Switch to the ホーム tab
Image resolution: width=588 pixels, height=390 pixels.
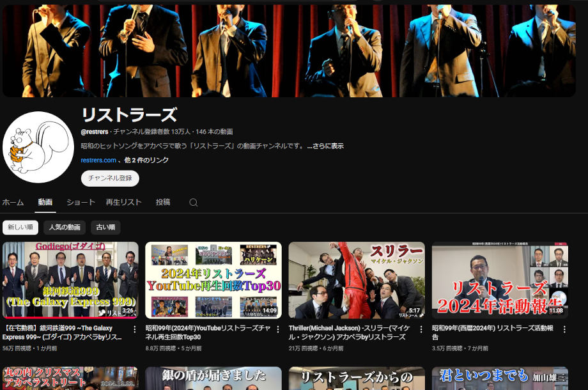click(x=13, y=202)
